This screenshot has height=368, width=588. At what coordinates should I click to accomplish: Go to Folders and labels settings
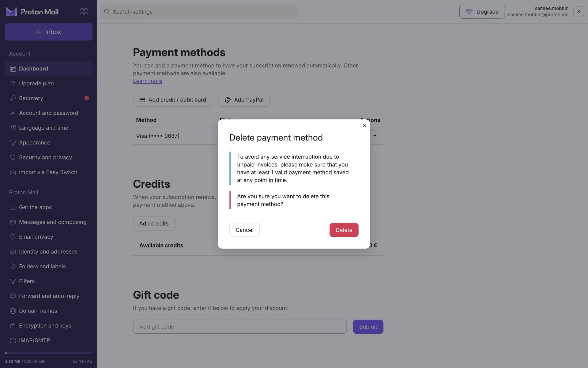(42, 266)
